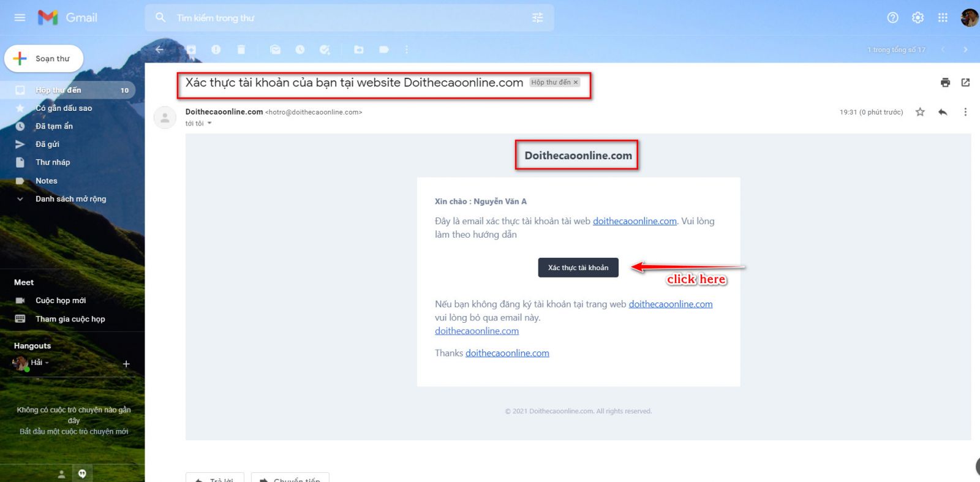Screen dimensions: 980x482
Task: Open the Help question mark icon
Action: point(892,18)
